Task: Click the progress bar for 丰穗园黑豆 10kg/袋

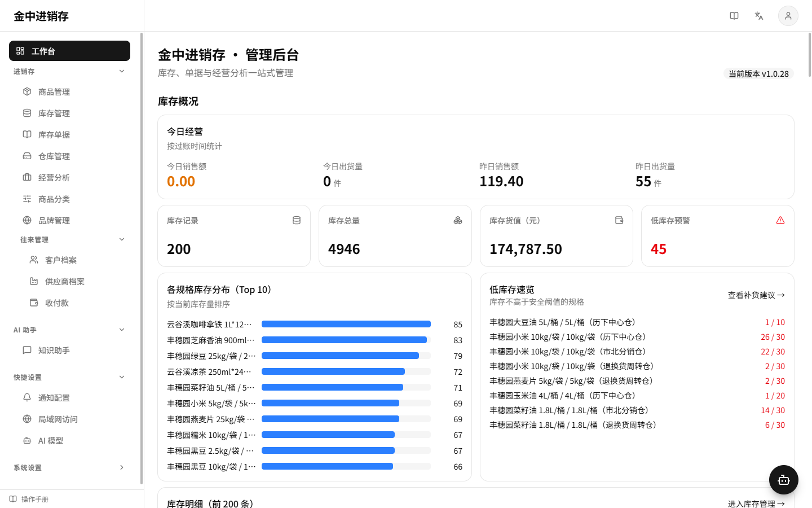Action: pos(346,466)
